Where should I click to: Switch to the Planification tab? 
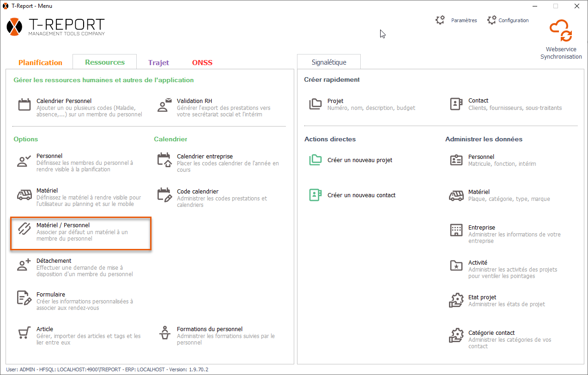tap(40, 62)
